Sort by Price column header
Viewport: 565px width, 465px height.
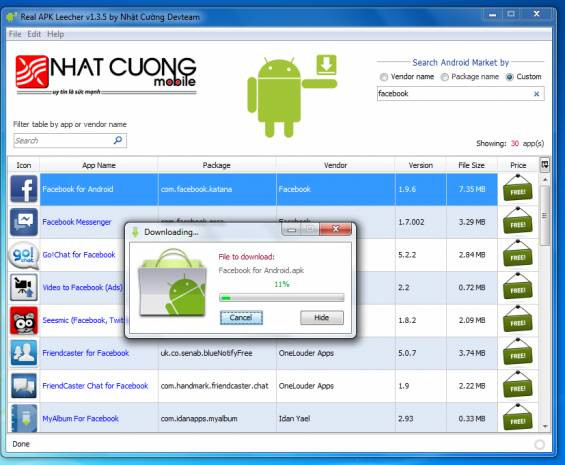pyautogui.click(x=518, y=165)
